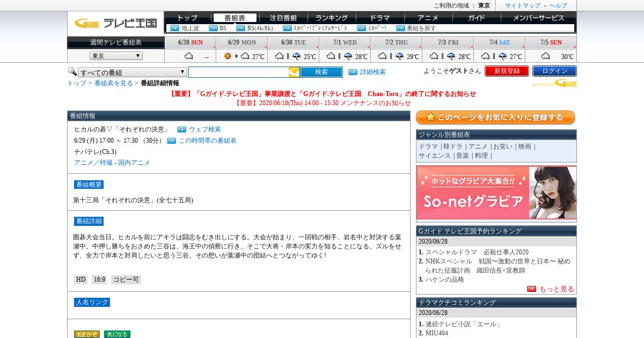The width and height of the screenshot is (644, 338).
Task: Open the すべての番組 category dropdown
Action: [x=133, y=72]
